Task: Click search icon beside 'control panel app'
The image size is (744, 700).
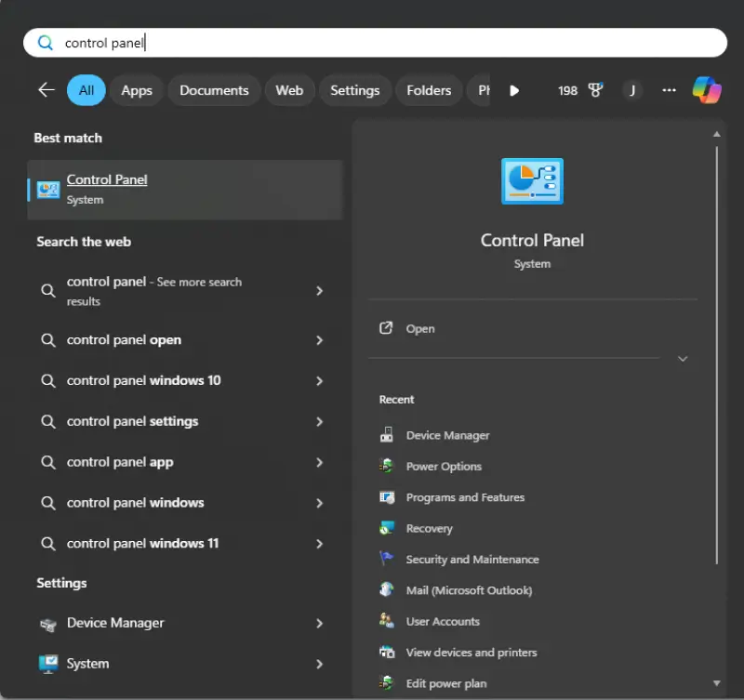Action: 48,462
